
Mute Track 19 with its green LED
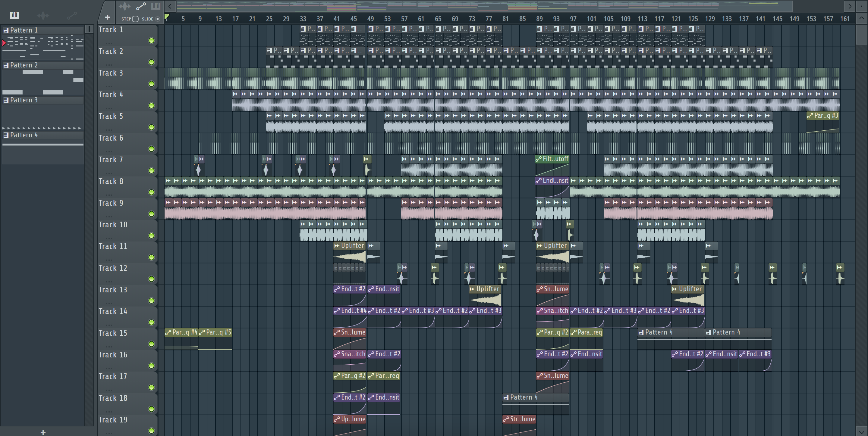pos(151,431)
